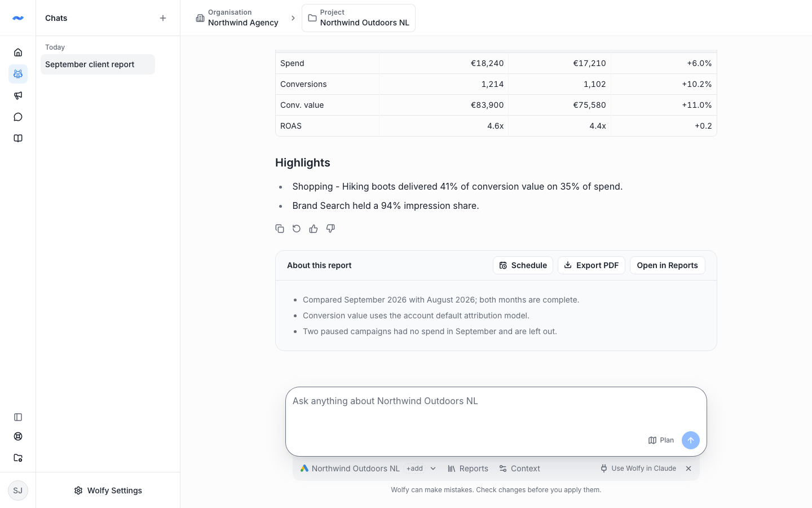Open the book library icon
The image size is (812, 508).
tap(18, 138)
